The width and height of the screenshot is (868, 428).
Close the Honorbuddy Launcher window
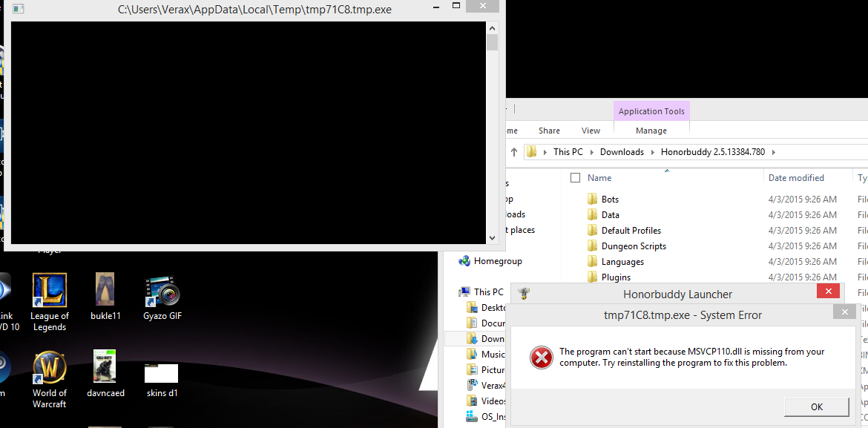(828, 291)
